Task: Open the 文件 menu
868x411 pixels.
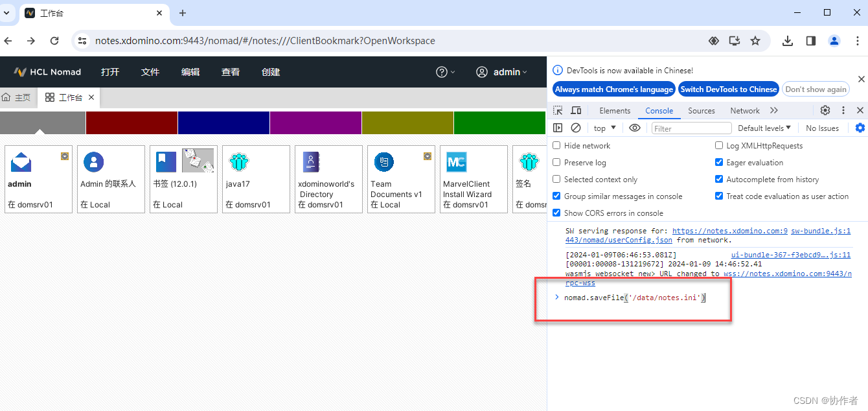Action: pyautogui.click(x=150, y=72)
